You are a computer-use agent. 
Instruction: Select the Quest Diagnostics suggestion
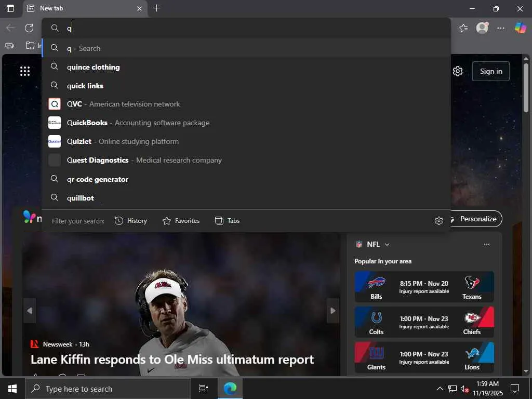click(x=247, y=160)
